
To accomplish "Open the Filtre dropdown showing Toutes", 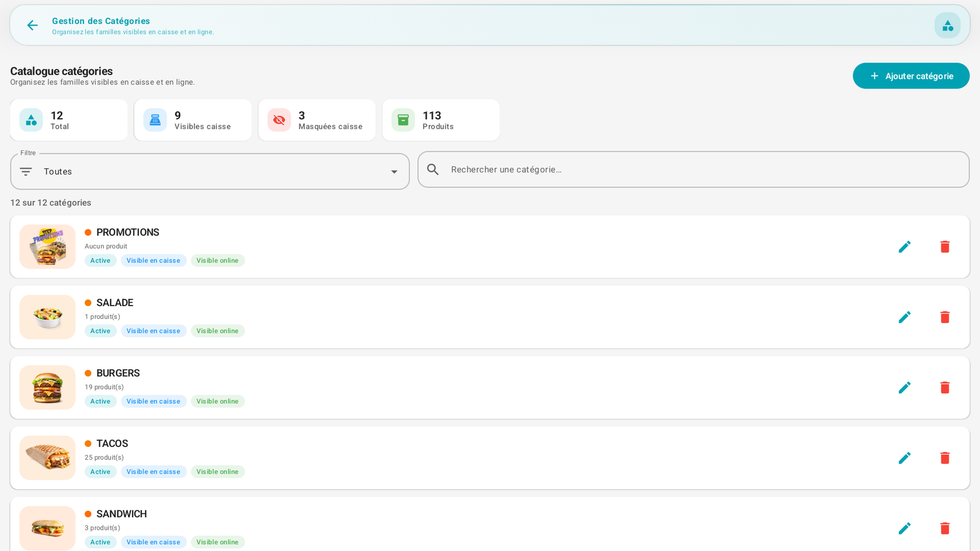I will pyautogui.click(x=209, y=171).
